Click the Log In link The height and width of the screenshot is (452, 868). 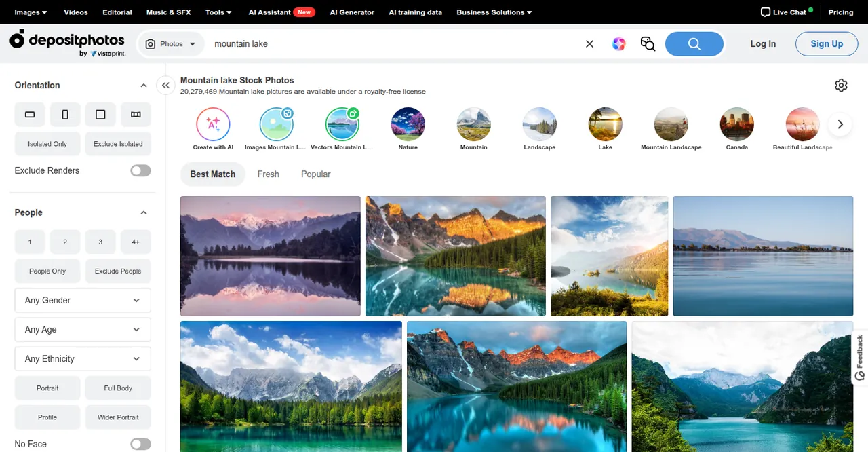tap(763, 43)
